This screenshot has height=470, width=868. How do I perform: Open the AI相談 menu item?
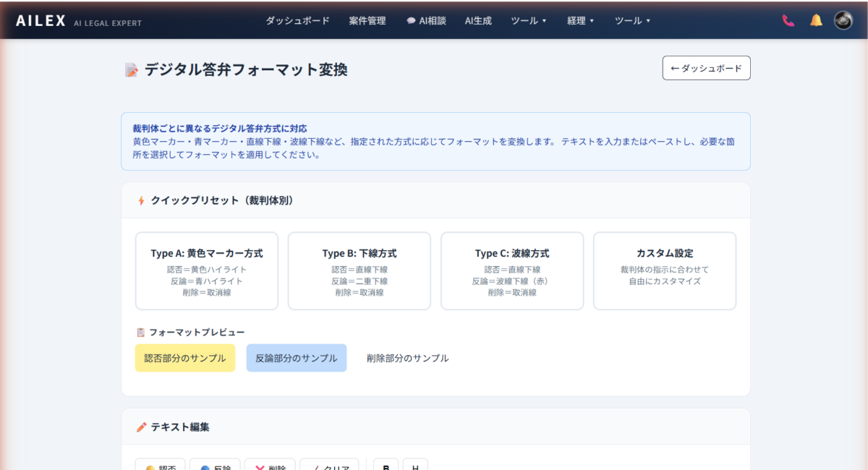tap(426, 21)
